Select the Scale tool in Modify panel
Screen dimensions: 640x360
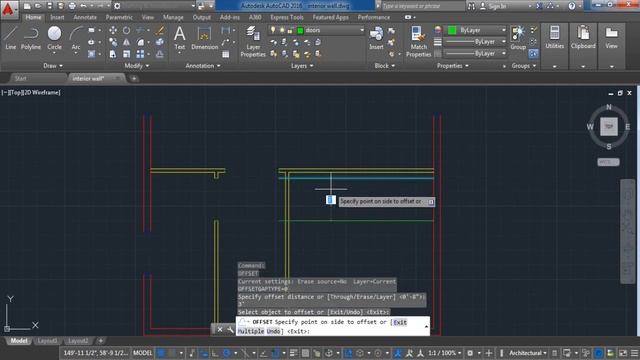[x=127, y=54]
